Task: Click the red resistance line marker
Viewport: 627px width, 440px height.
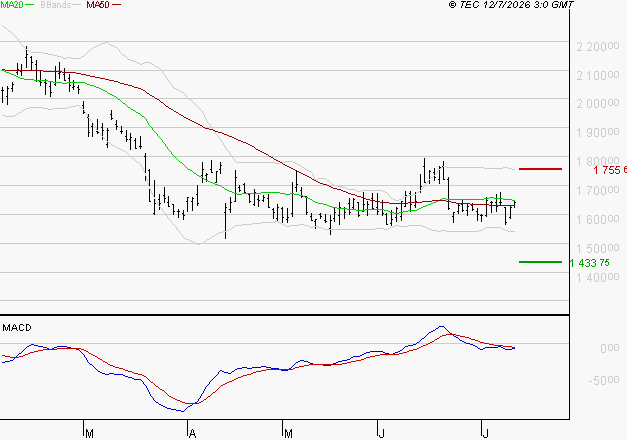Action: click(x=540, y=169)
